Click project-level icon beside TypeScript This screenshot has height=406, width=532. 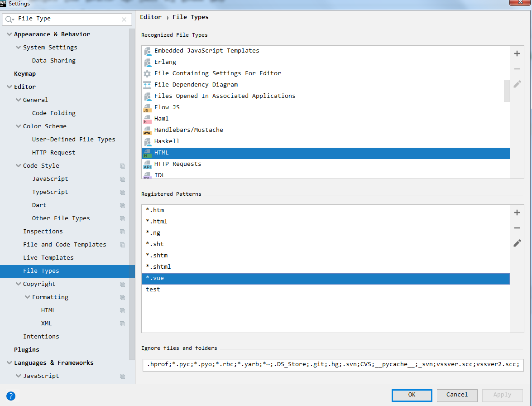click(x=123, y=192)
